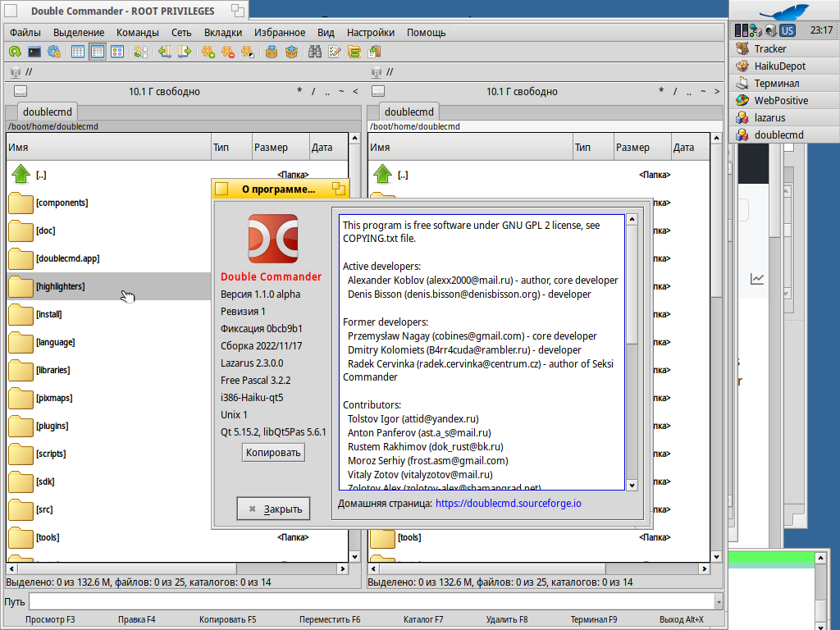Viewport: 840px width, 630px height.
Task: Click the Double Commander logo in About dialog
Action: 272,239
